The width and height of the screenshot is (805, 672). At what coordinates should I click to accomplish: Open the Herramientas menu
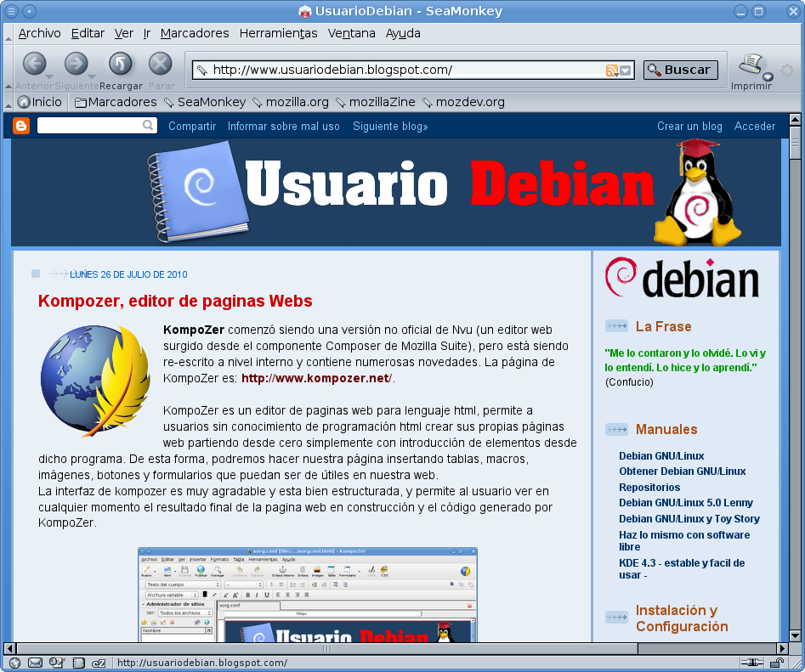278,33
